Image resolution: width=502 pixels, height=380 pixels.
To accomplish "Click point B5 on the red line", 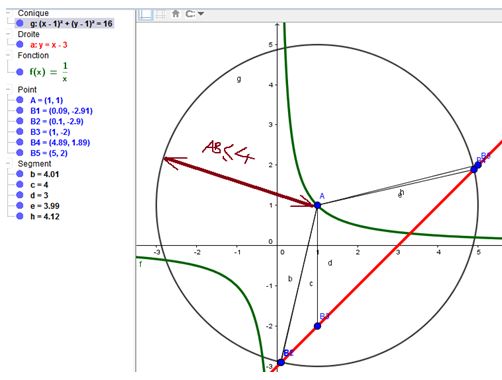I will coord(478,165).
